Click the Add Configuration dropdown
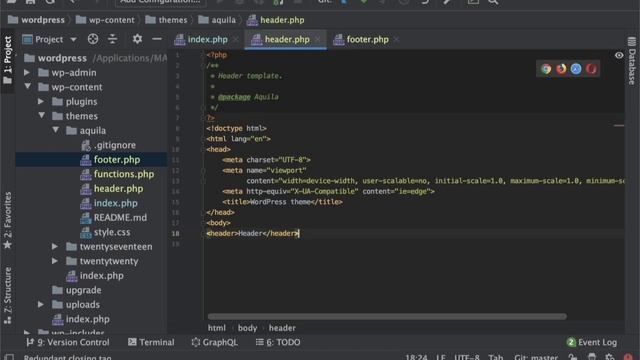Viewport: 640px width, 360px height. tap(160, 2)
